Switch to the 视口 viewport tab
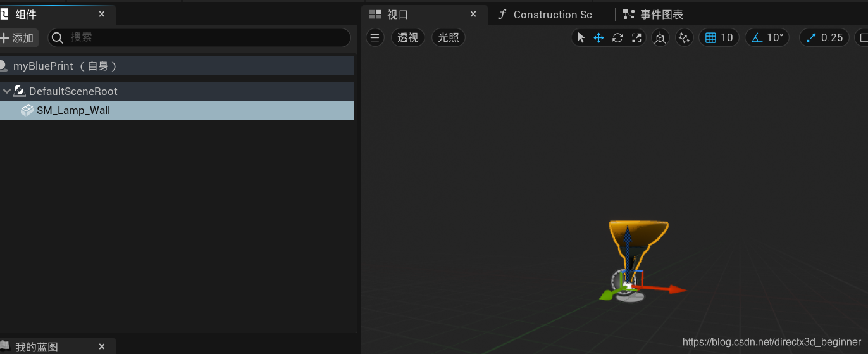 click(424, 15)
